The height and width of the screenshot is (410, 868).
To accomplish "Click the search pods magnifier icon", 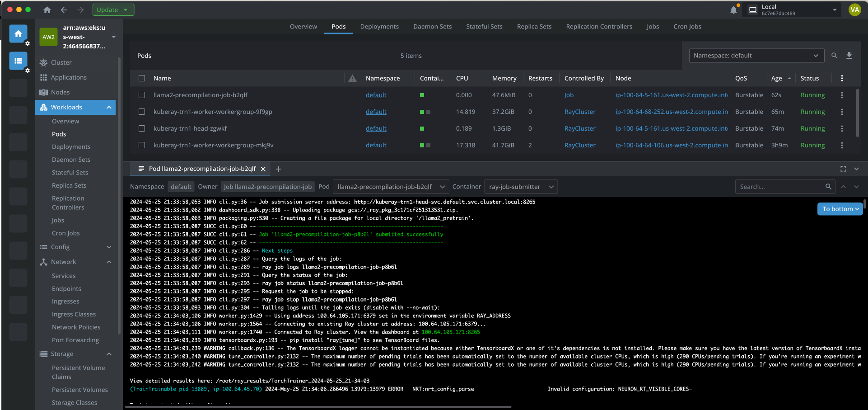I will tap(834, 56).
